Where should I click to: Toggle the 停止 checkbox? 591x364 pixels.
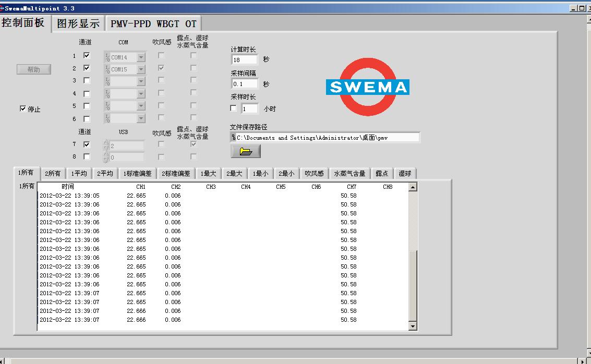pos(23,109)
